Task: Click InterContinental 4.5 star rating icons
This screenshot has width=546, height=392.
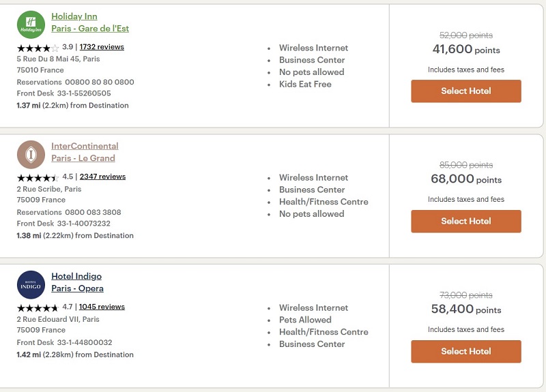Action: 38,178
